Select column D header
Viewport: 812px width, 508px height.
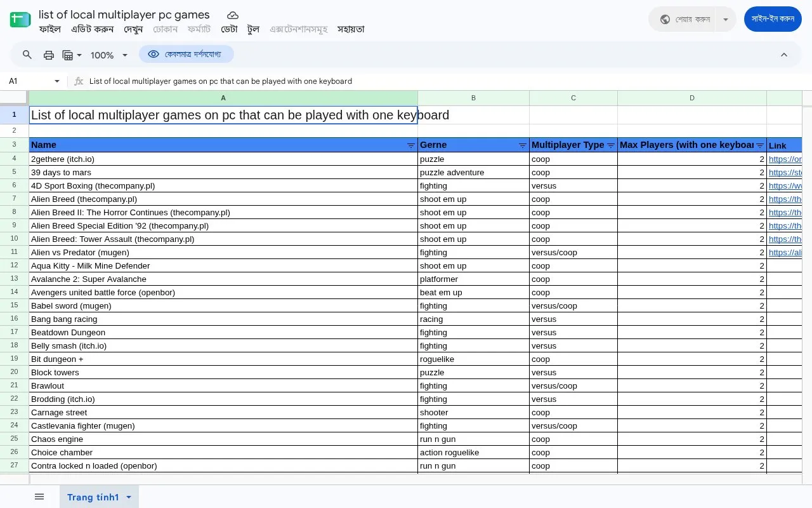point(692,98)
